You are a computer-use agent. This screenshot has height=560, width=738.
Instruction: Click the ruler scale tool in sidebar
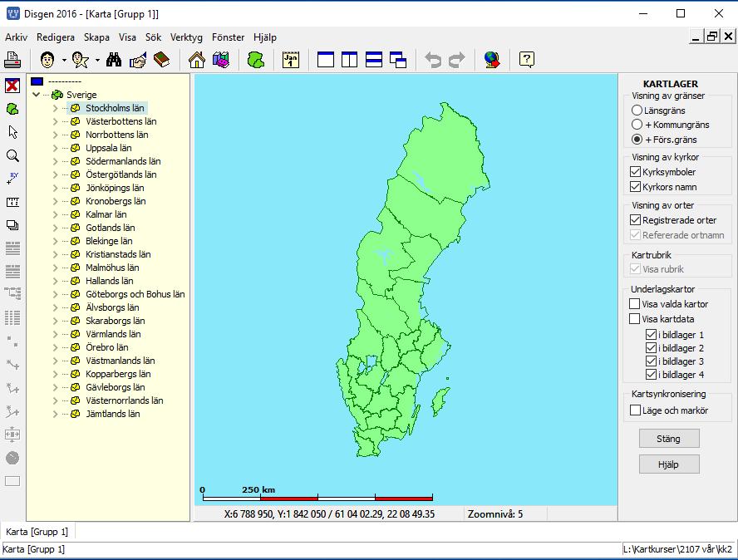(12, 202)
